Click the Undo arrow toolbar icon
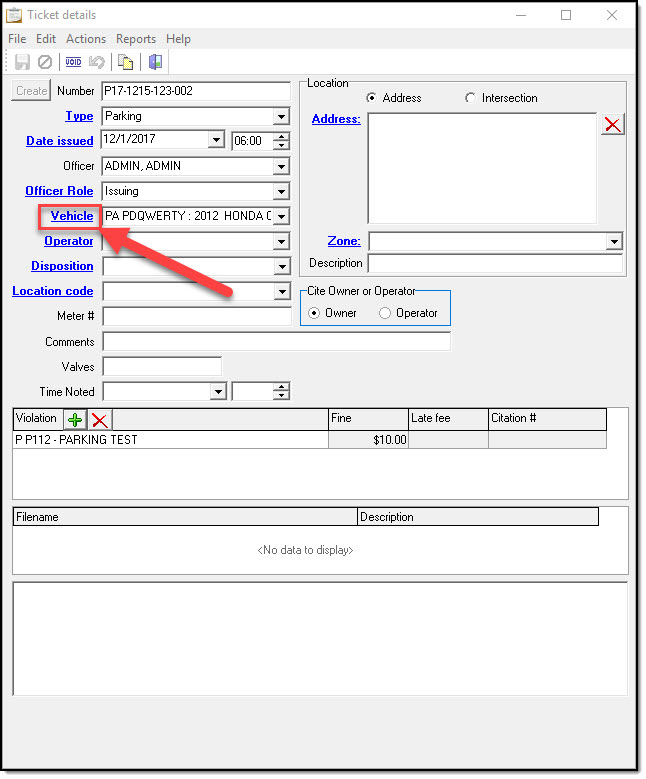This screenshot has width=646, height=779. tap(97, 62)
